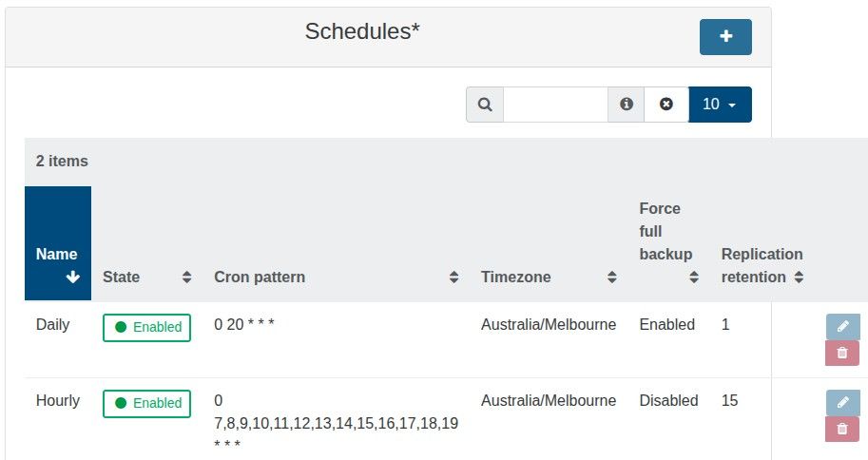
Task: Click into the schedule search field
Action: [555, 105]
